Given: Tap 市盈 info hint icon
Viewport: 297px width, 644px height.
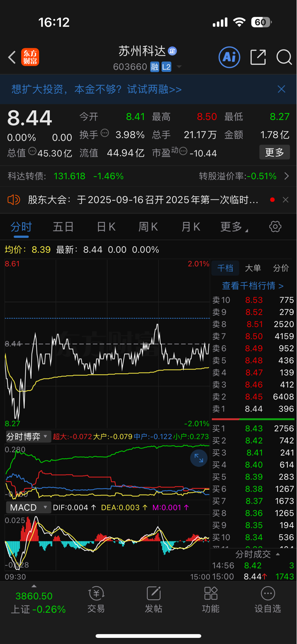Looking at the screenshot, I should coord(183,151).
